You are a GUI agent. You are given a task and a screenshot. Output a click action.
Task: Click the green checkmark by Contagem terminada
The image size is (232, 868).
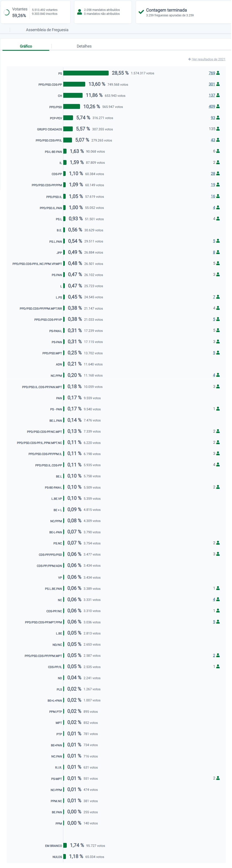[141, 12]
